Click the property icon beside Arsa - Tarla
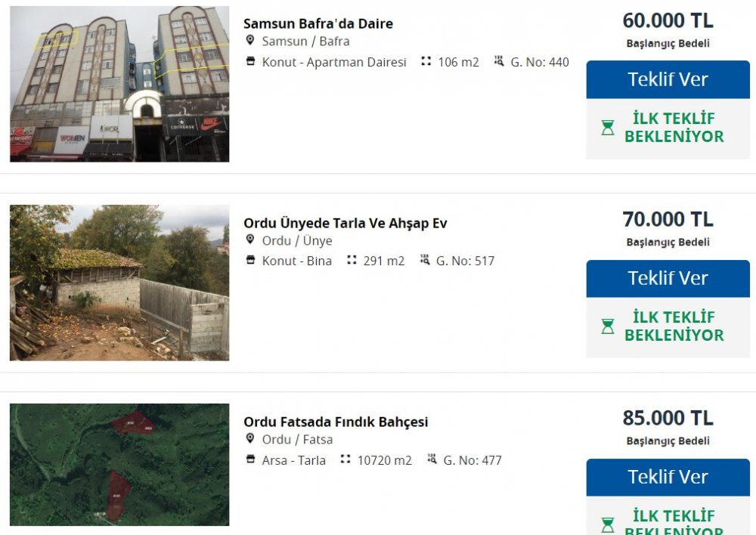This screenshot has width=756, height=535. [249, 460]
